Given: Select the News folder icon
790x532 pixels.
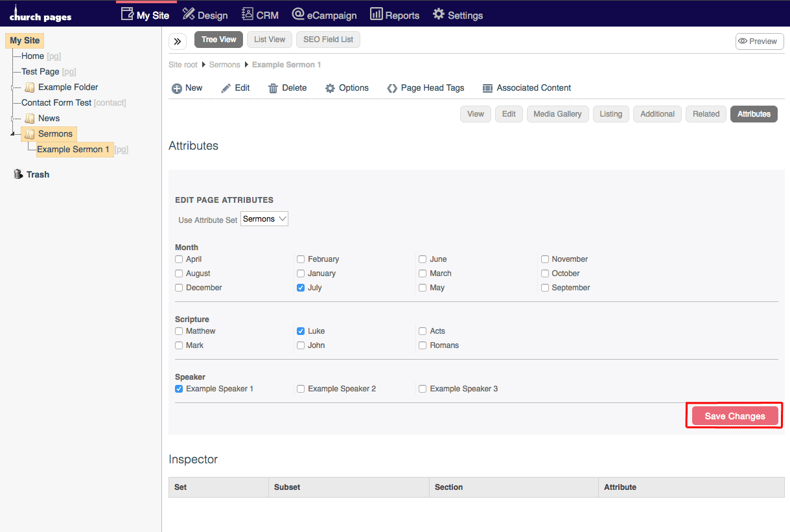Looking at the screenshot, I should pos(29,119).
